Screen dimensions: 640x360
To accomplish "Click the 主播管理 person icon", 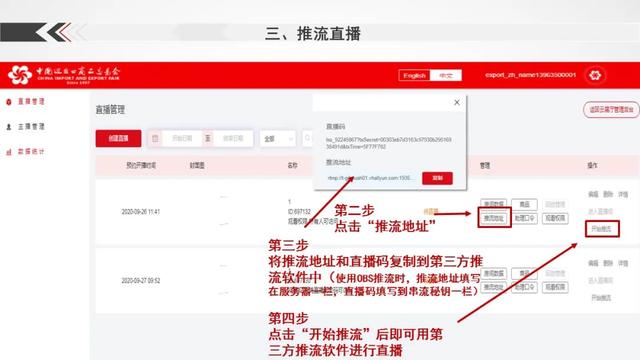I will coord(9,127).
